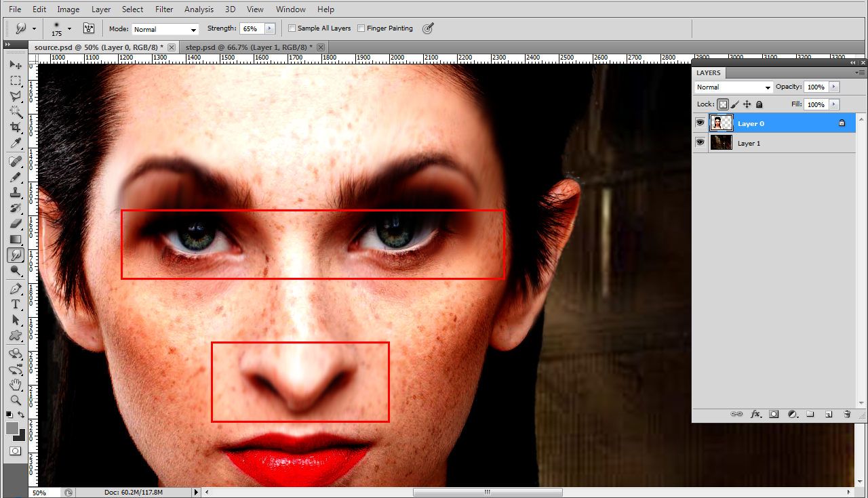Toggle lock transparent pixels

click(723, 104)
